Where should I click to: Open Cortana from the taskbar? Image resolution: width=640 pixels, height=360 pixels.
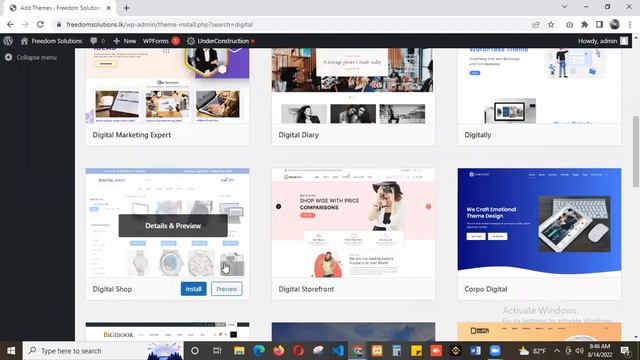(195, 351)
